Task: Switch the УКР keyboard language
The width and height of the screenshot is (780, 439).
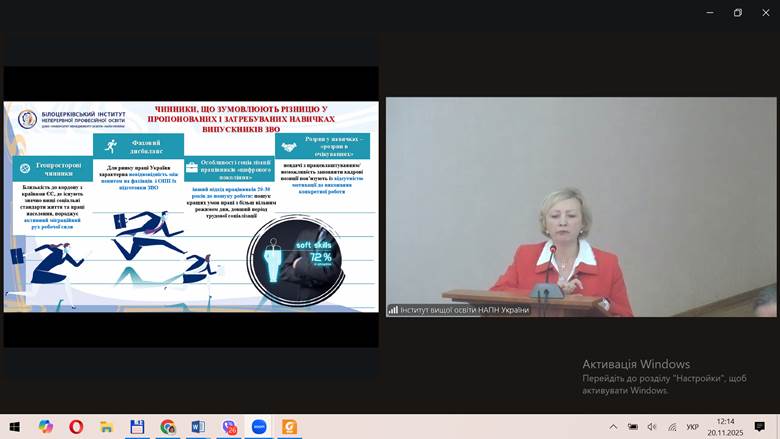Action: (x=693, y=426)
